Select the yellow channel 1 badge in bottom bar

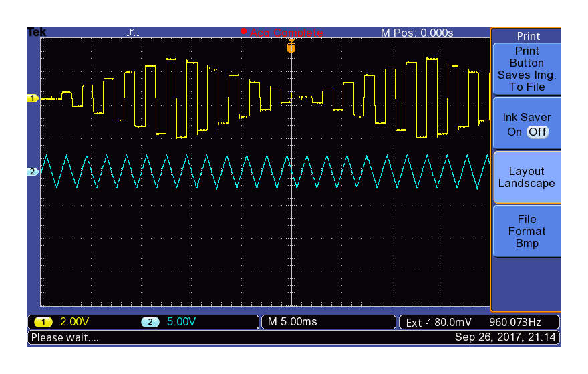pos(43,322)
